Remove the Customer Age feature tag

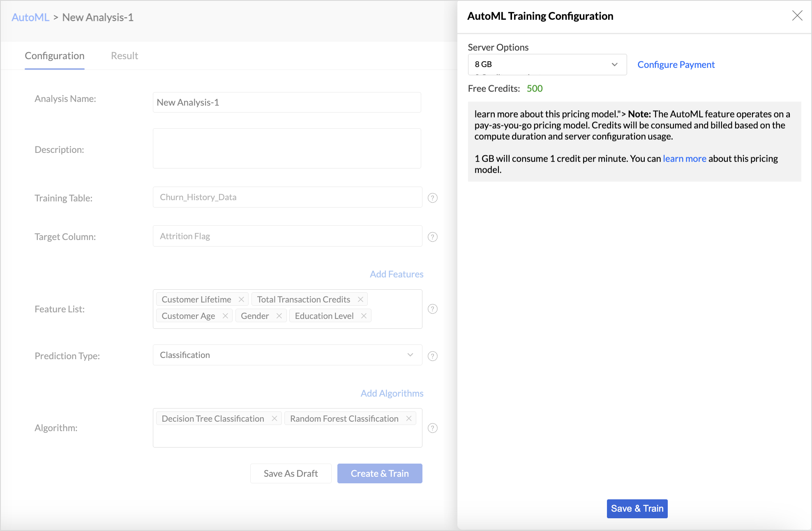(x=225, y=316)
